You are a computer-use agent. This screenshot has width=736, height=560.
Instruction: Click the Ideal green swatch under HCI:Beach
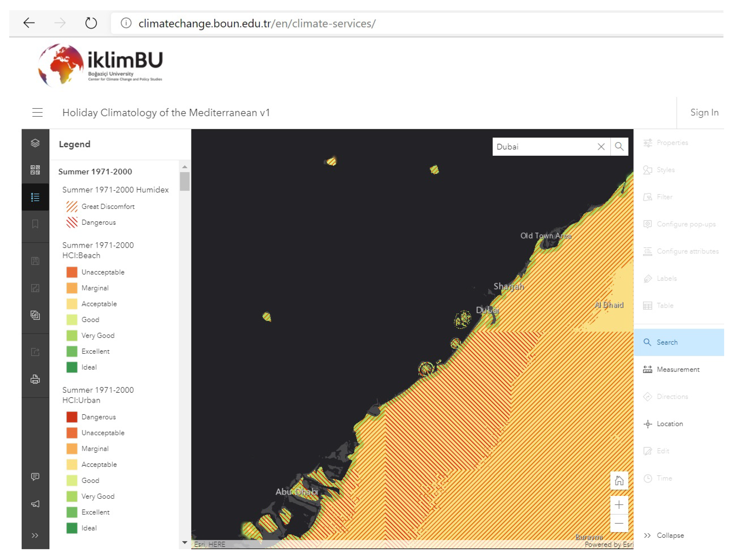pyautogui.click(x=72, y=367)
